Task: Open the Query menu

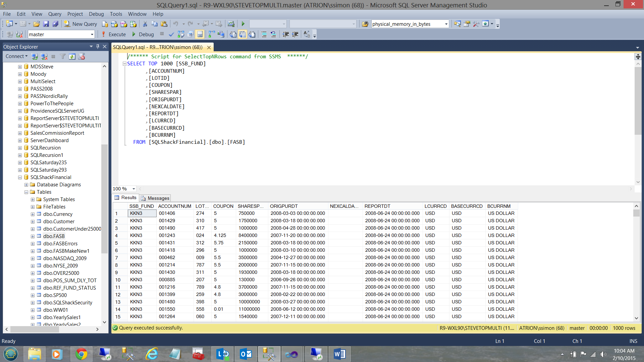Action: (54, 14)
